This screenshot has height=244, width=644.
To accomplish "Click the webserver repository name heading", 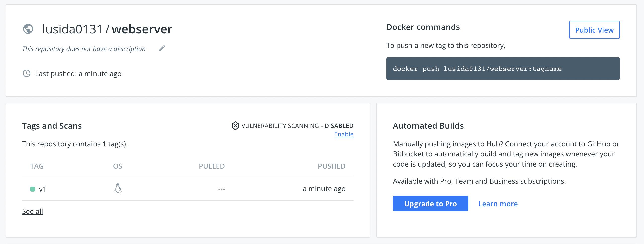I will click(142, 29).
